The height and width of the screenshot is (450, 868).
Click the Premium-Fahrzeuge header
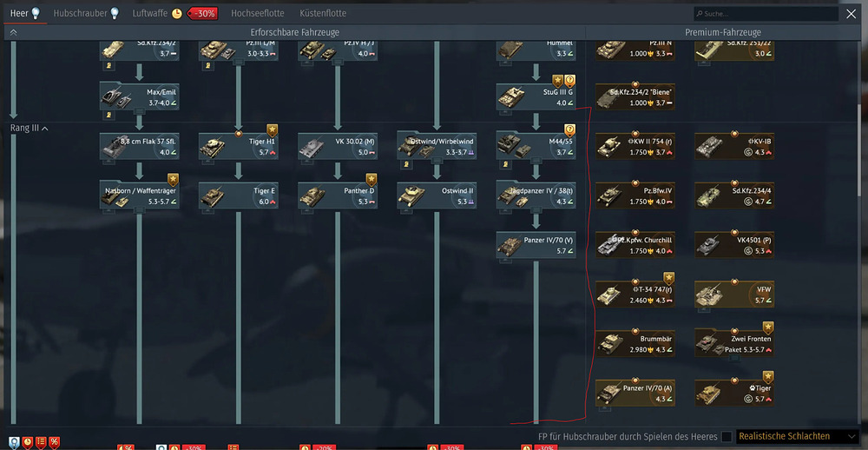point(723,32)
